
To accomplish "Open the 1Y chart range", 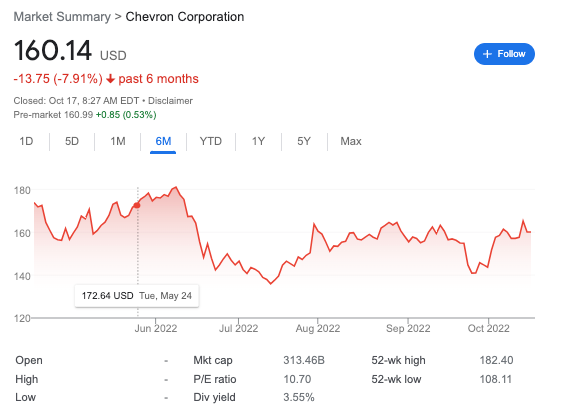I will point(258,141).
